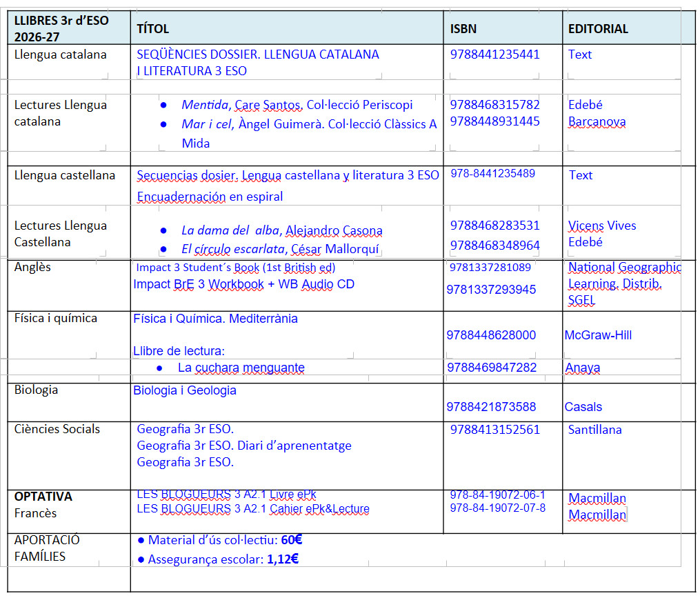Click publisher 'National Geographic'
Image resolution: width=700 pixels, height=598 pixels.
[x=625, y=267]
